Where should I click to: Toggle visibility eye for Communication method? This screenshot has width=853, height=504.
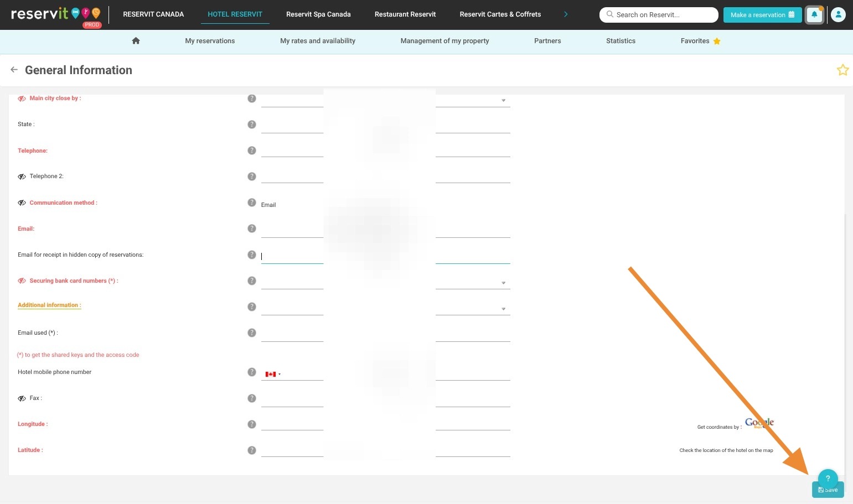[x=22, y=203]
